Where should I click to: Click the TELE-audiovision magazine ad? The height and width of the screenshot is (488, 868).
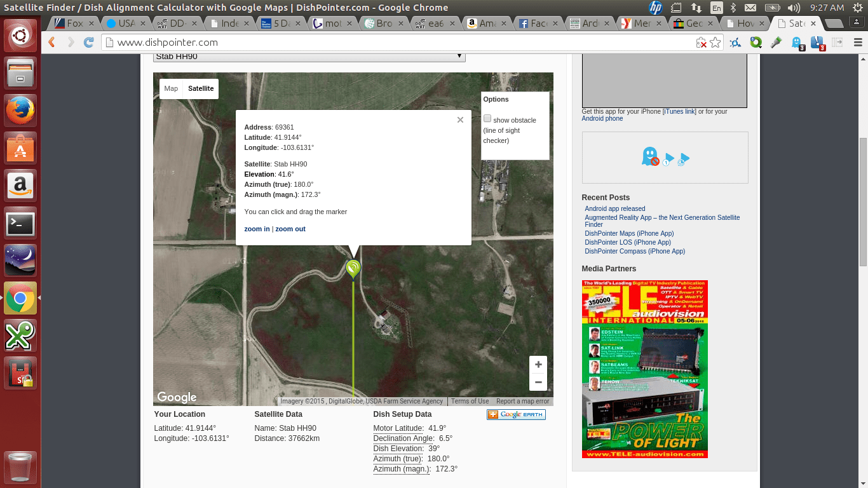point(645,369)
